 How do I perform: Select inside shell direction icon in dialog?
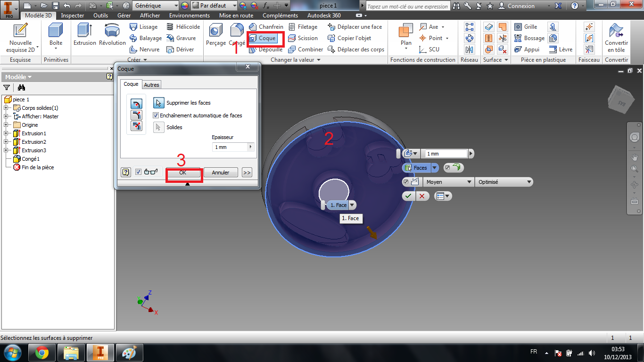point(136,104)
